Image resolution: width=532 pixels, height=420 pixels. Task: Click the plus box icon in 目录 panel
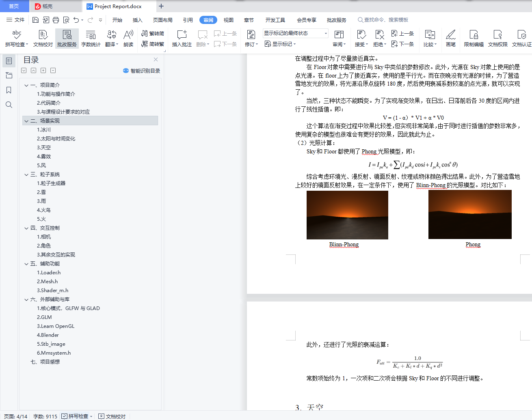43,71
